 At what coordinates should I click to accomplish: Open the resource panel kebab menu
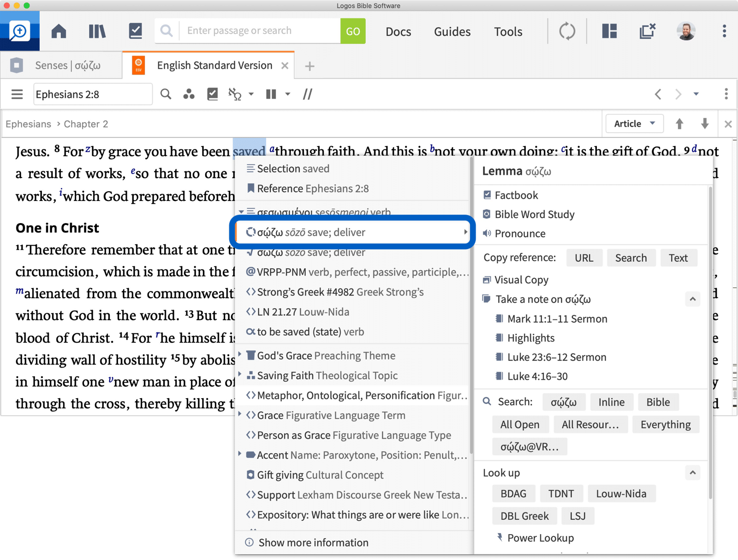point(726,94)
